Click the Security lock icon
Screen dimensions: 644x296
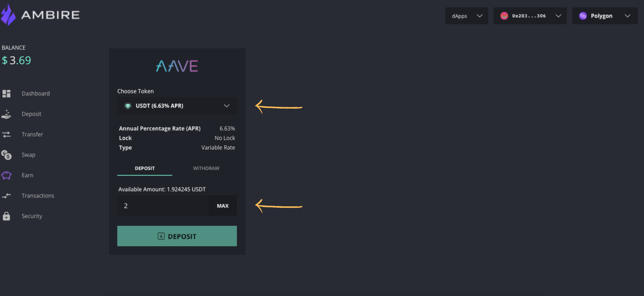[6, 216]
